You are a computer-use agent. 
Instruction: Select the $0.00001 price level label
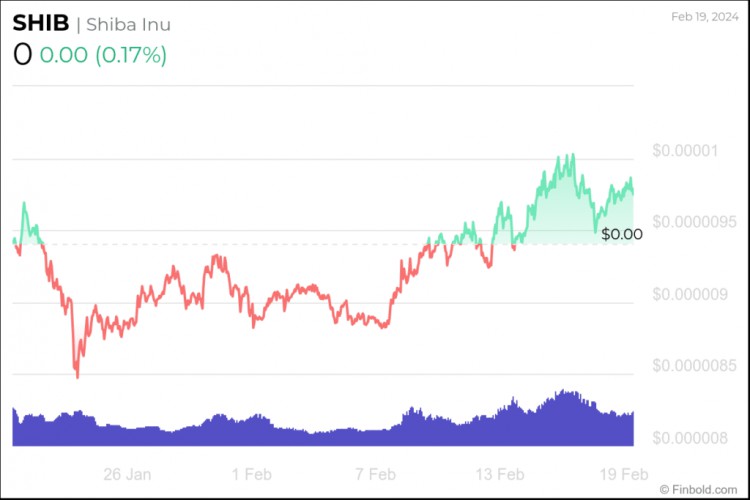[x=685, y=151]
